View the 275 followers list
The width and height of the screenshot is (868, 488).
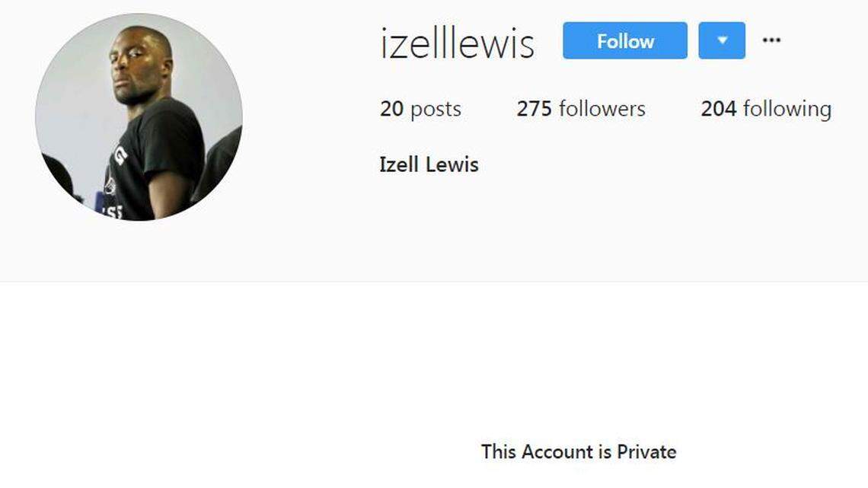(581, 108)
